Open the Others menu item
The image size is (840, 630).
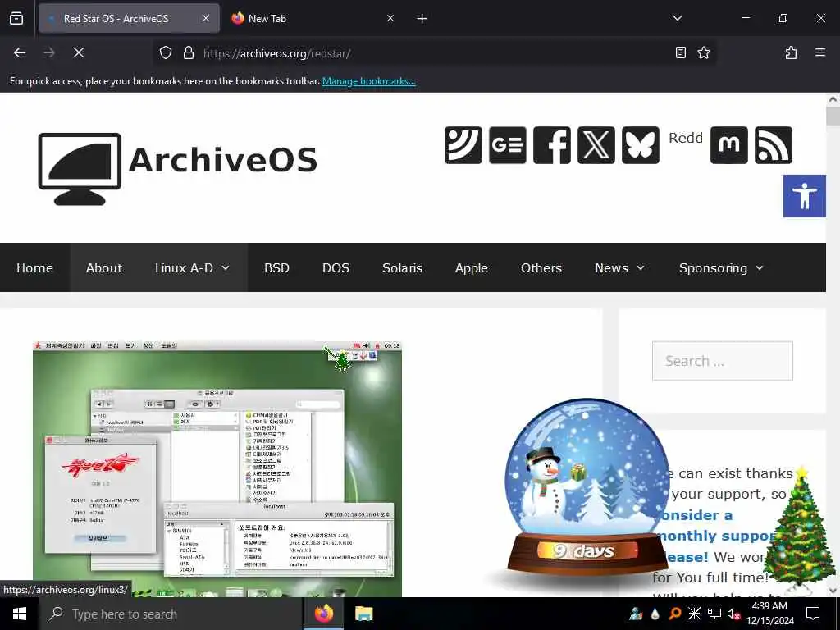[541, 268]
